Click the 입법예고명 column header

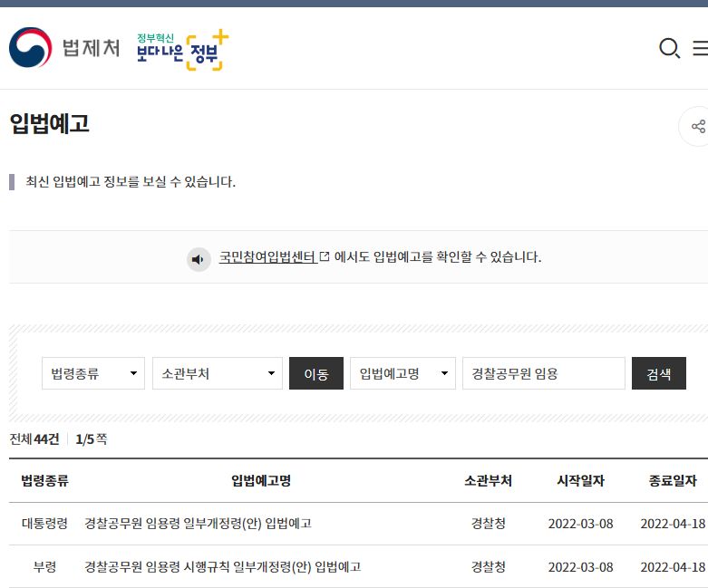pyautogui.click(x=261, y=480)
